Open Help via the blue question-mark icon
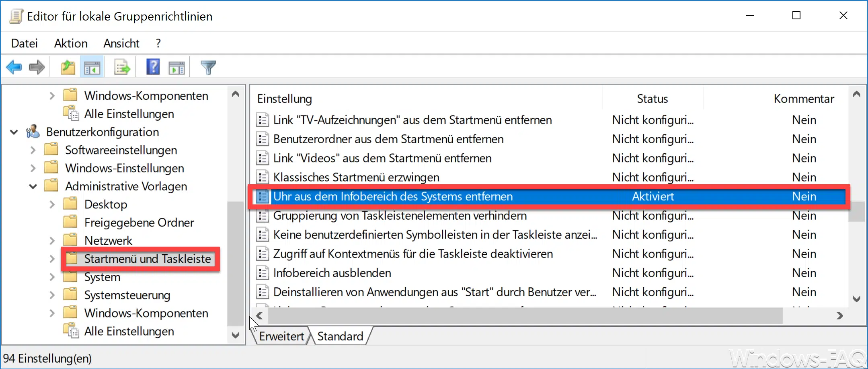Viewport: 868px width, 369px height. coord(153,67)
